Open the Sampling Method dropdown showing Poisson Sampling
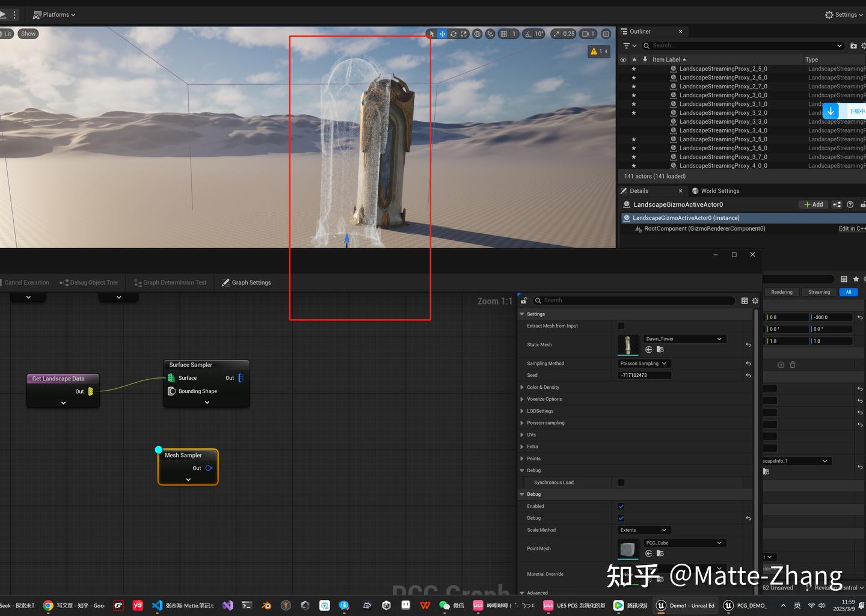This screenshot has width=866, height=616. [643, 363]
